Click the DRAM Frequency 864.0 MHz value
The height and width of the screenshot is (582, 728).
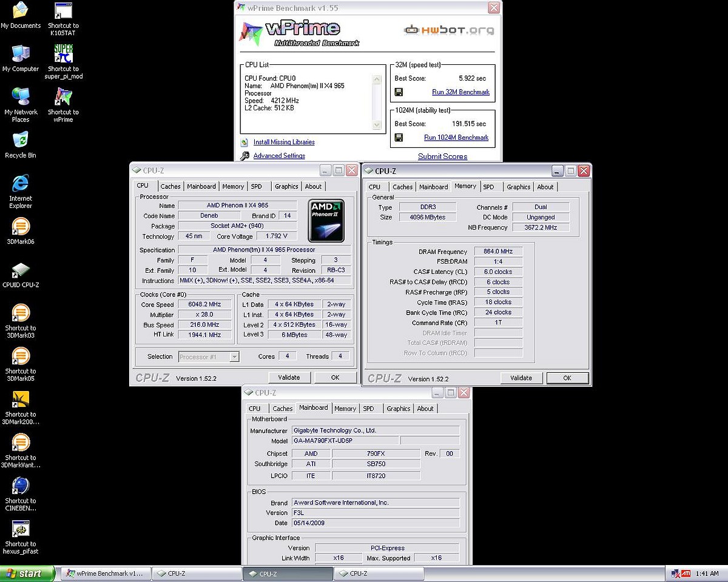click(498, 252)
